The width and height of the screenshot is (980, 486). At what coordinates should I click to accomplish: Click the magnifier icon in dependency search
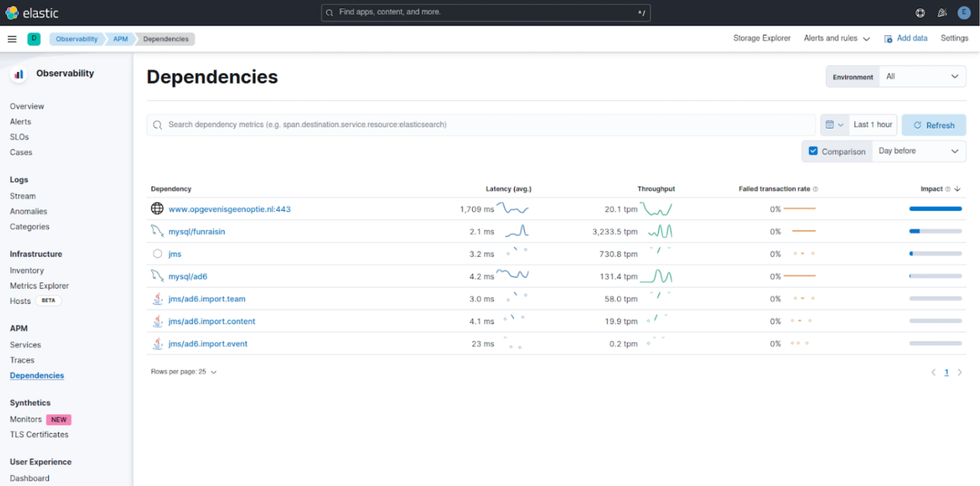coord(157,125)
